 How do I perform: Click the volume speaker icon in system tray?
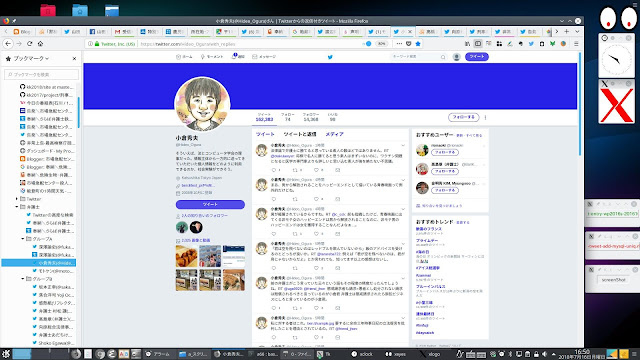click(x=544, y=354)
